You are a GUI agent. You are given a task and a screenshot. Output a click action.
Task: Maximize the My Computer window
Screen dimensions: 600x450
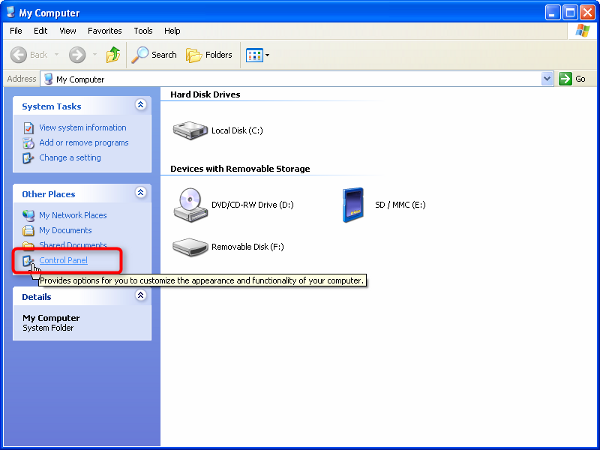(570, 13)
